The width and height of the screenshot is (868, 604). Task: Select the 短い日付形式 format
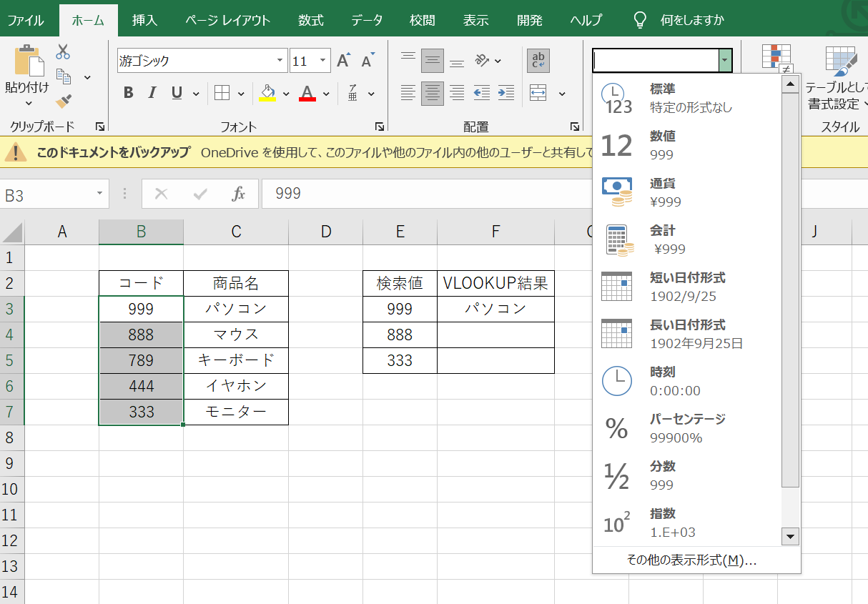[686, 287]
